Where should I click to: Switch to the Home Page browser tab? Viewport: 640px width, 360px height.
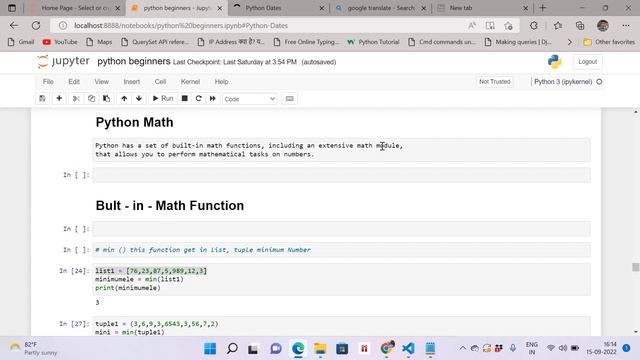point(75,8)
